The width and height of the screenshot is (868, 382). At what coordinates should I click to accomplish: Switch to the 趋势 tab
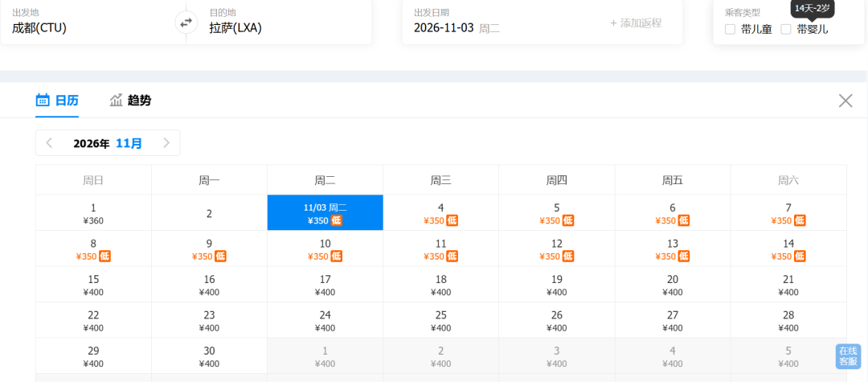tap(131, 101)
